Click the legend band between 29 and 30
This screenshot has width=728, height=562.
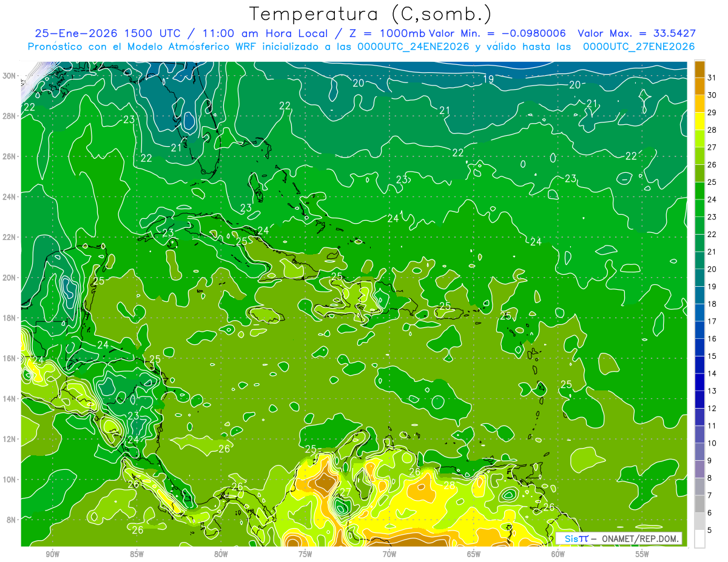pos(699,104)
